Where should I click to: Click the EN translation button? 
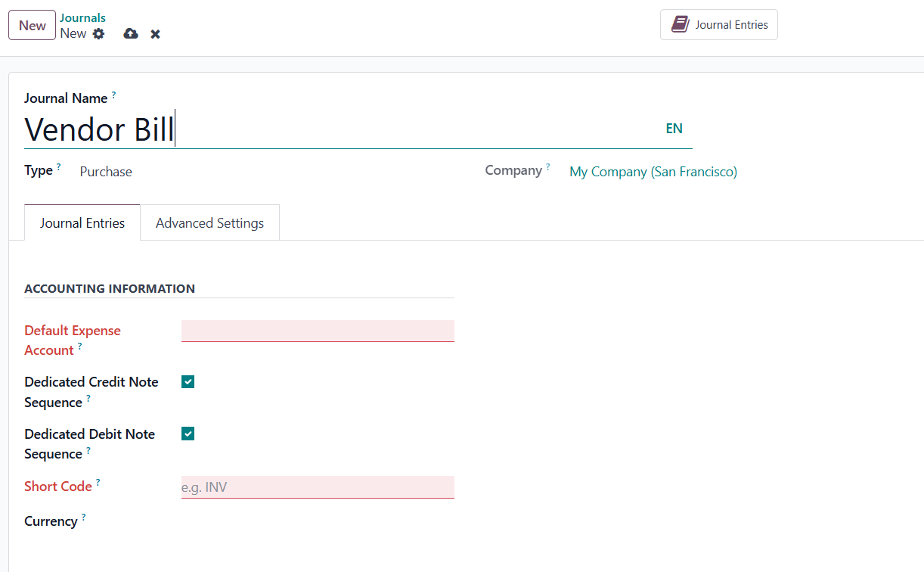(x=674, y=129)
